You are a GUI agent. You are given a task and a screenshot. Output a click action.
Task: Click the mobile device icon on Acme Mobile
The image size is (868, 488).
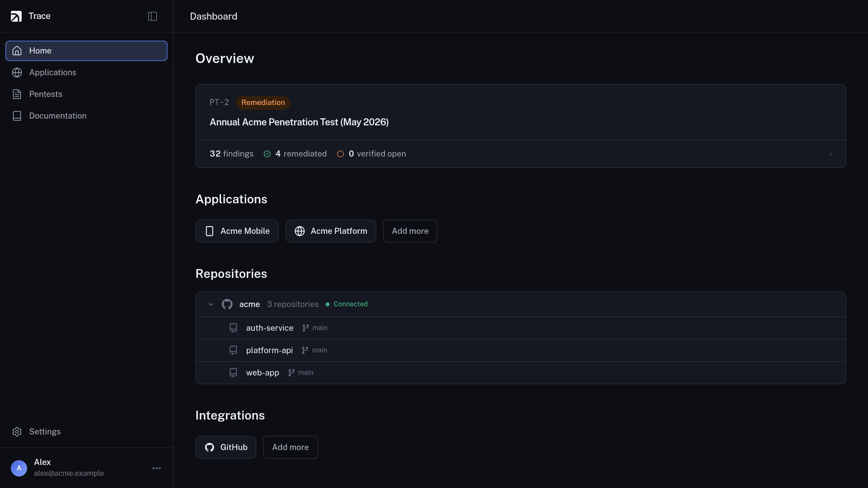coord(210,231)
